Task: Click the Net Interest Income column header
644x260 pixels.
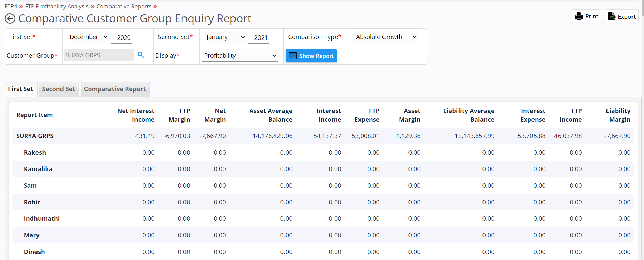Action: [136, 115]
